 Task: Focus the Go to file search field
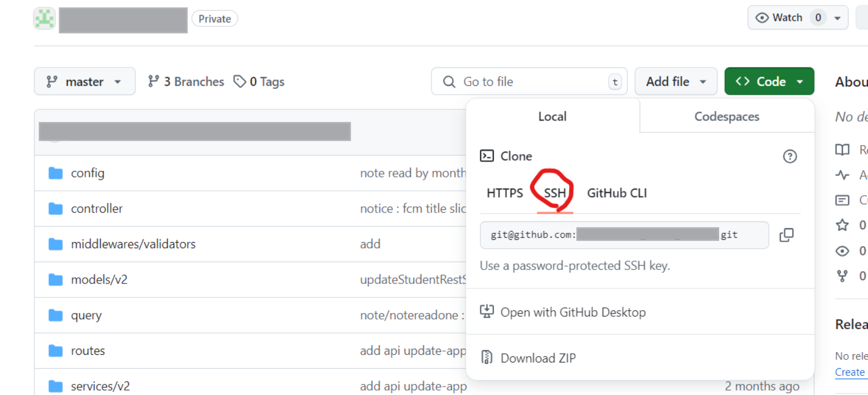click(529, 81)
